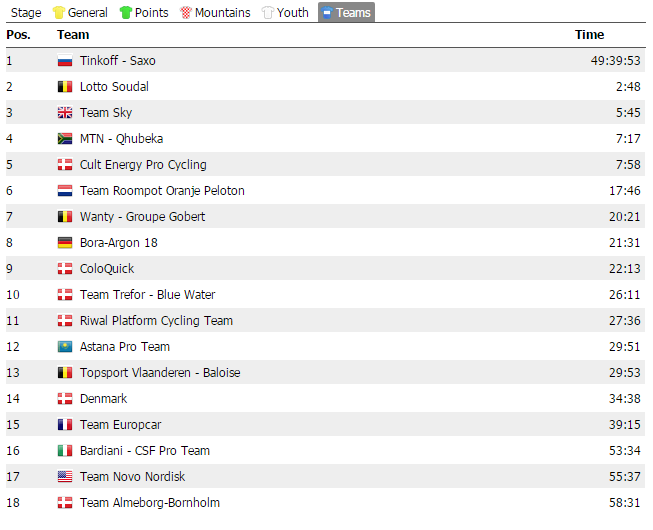Select Wanty - Groupe Gobert team name

[x=142, y=217]
